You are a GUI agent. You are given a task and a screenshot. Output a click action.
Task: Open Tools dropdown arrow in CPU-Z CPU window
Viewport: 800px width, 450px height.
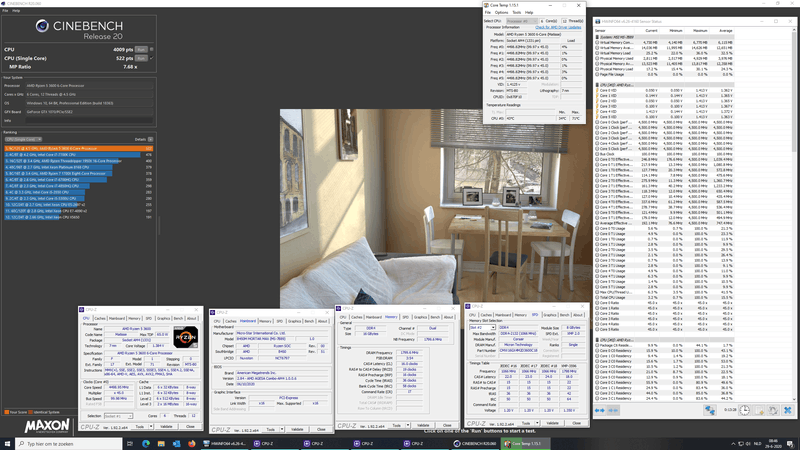[x=151, y=427]
